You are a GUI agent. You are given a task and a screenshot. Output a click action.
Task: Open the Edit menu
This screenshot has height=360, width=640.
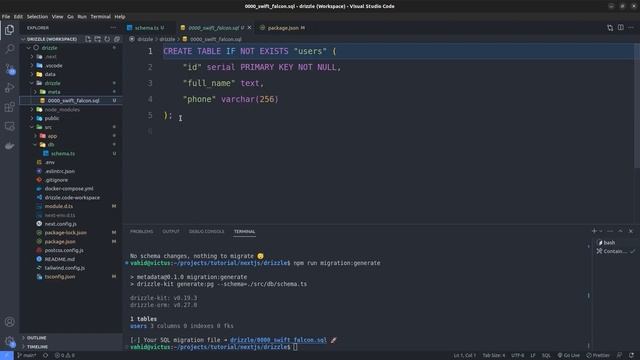18,17
